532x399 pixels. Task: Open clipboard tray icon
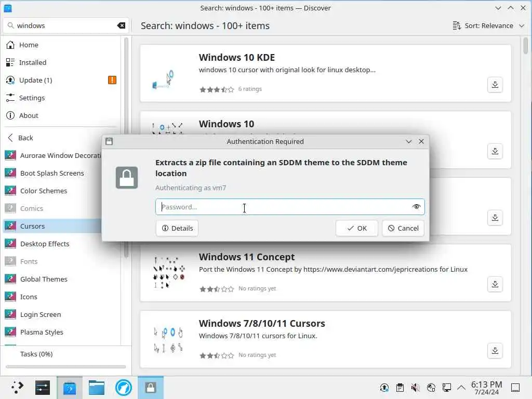[400, 388]
